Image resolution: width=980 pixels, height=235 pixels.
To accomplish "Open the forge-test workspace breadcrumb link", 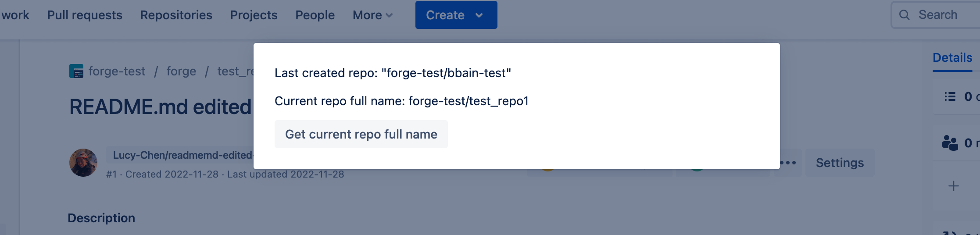I will point(117,71).
